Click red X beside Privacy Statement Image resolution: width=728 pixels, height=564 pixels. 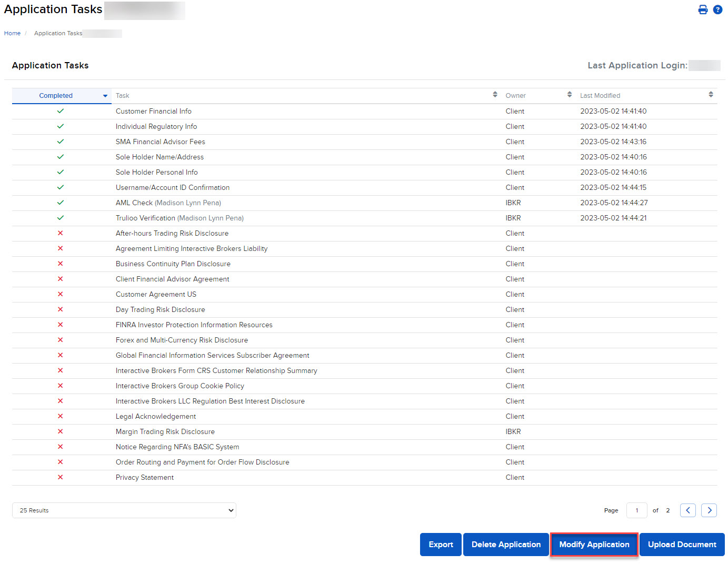pyautogui.click(x=60, y=477)
